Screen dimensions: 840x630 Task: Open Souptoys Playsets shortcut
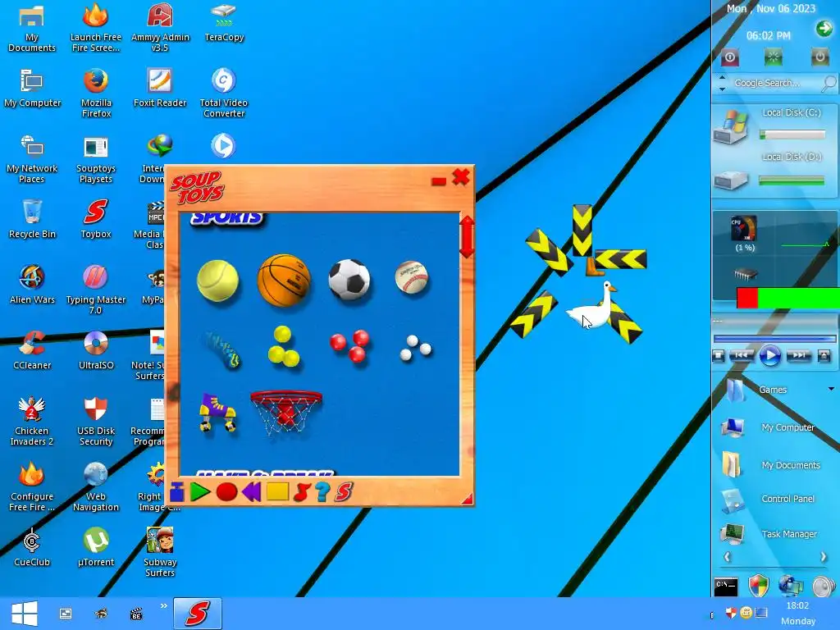coord(96,159)
